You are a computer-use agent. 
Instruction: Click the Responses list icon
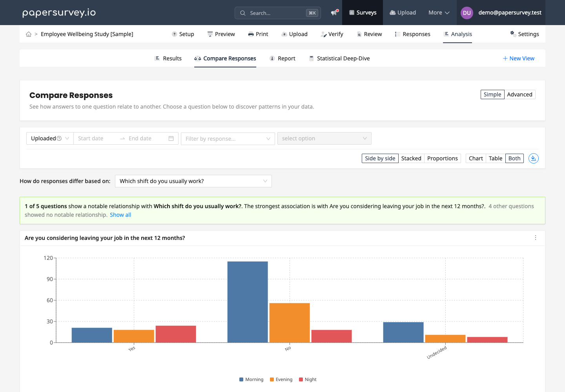pyautogui.click(x=397, y=34)
